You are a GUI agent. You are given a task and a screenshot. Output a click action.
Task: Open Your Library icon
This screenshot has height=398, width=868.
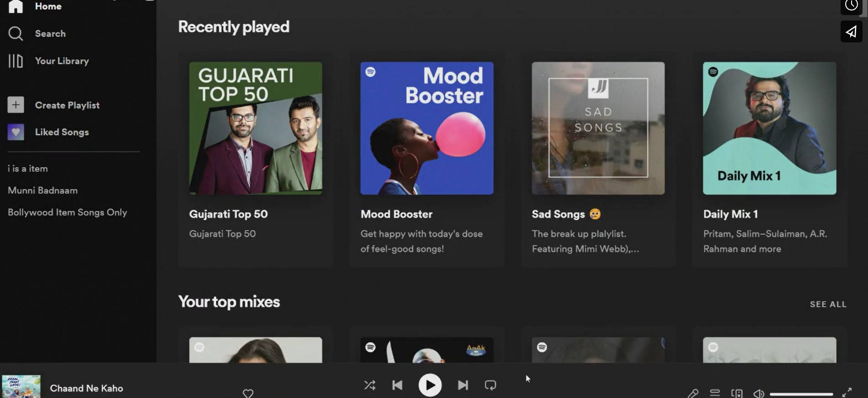pyautogui.click(x=16, y=61)
